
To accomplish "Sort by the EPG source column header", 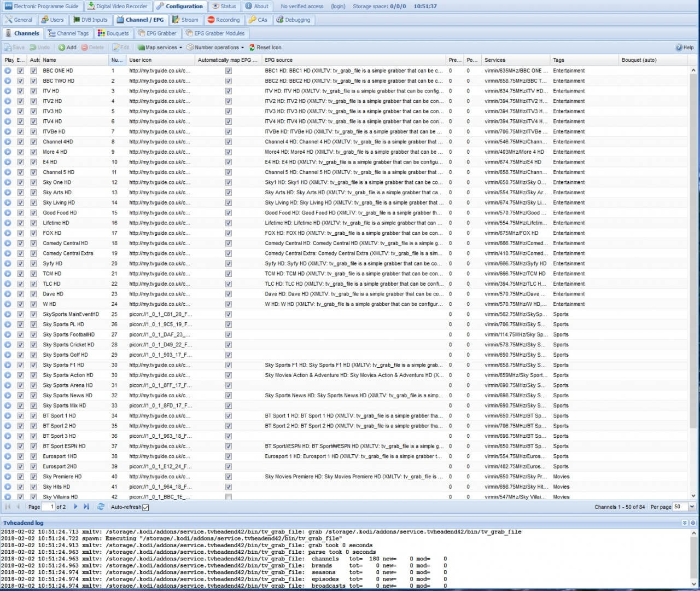I will (x=278, y=60).
